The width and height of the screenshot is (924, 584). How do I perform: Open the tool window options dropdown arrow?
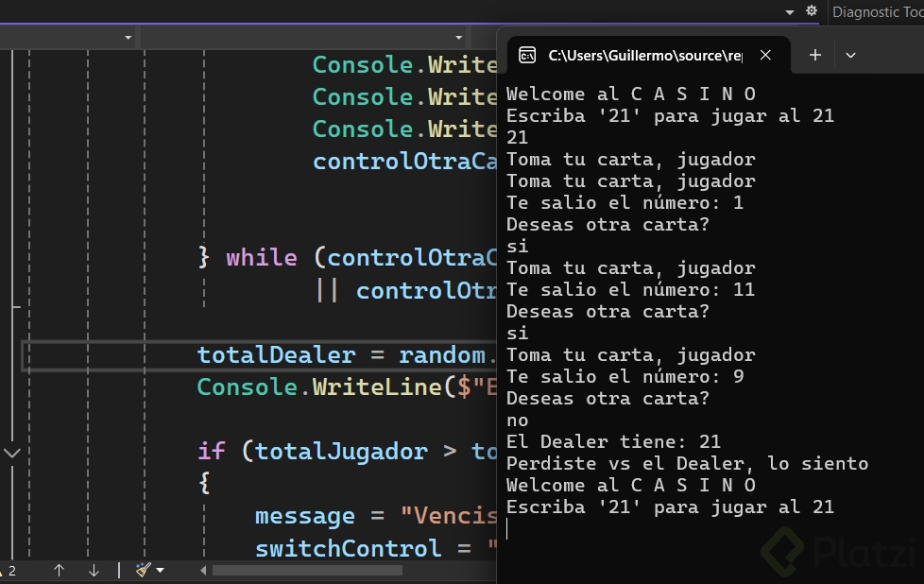click(790, 12)
